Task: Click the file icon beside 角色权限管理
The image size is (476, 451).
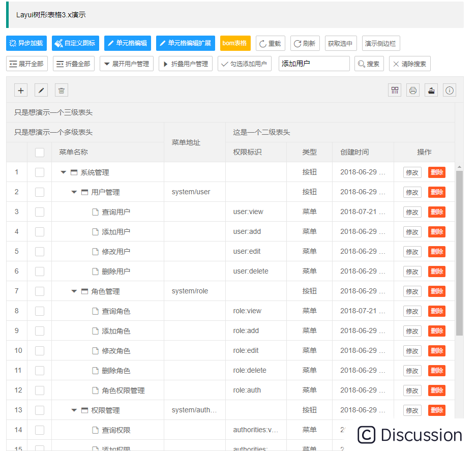Action: 95,390
